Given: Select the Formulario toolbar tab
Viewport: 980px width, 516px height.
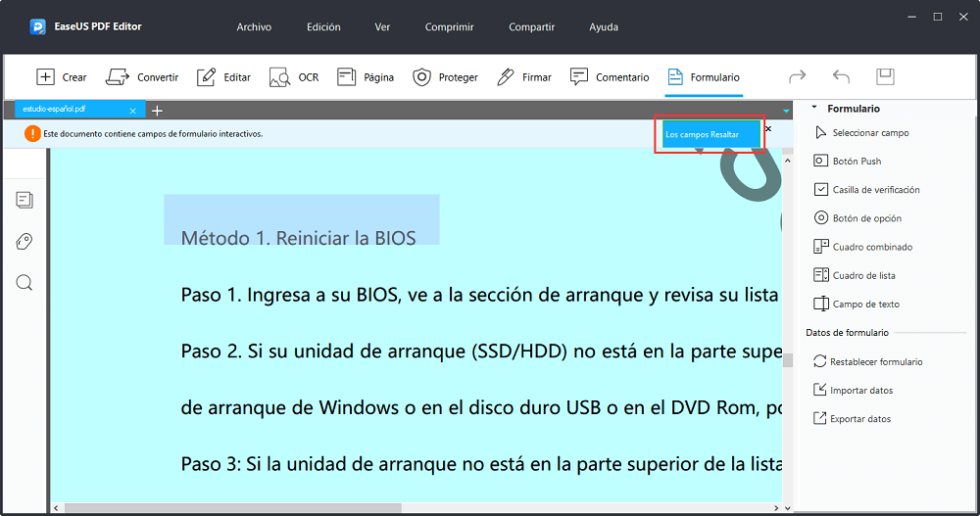Looking at the screenshot, I should [x=704, y=76].
